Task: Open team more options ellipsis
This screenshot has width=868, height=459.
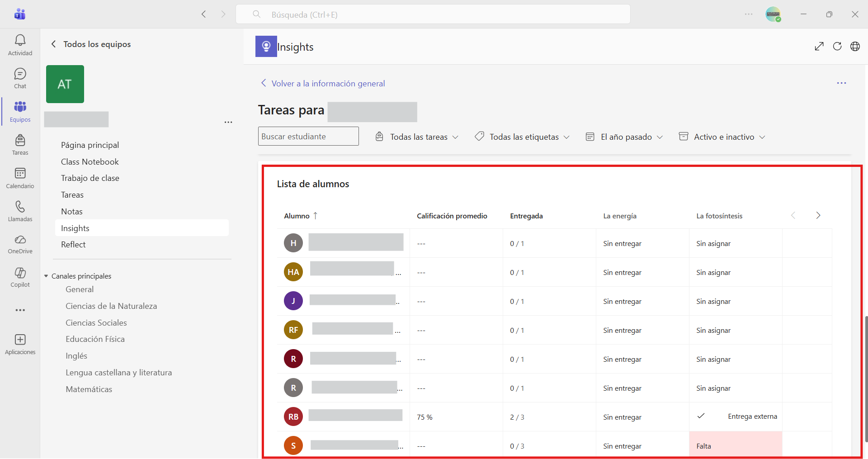Action: coord(228,122)
